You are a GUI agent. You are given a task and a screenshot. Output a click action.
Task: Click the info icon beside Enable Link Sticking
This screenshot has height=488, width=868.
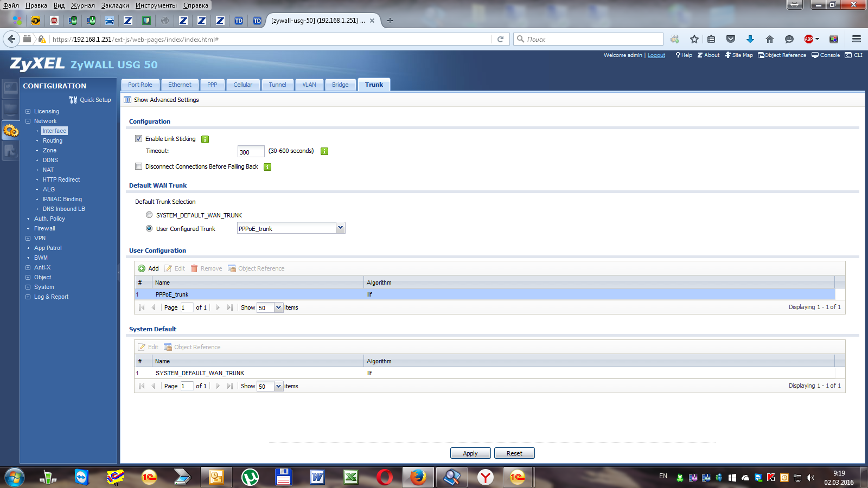(205, 139)
